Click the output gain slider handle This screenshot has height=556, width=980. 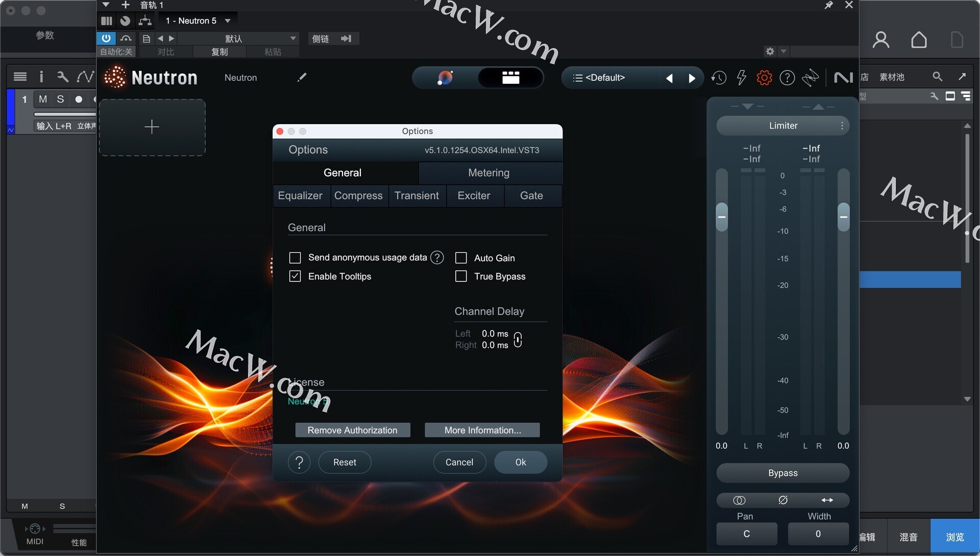click(x=844, y=216)
